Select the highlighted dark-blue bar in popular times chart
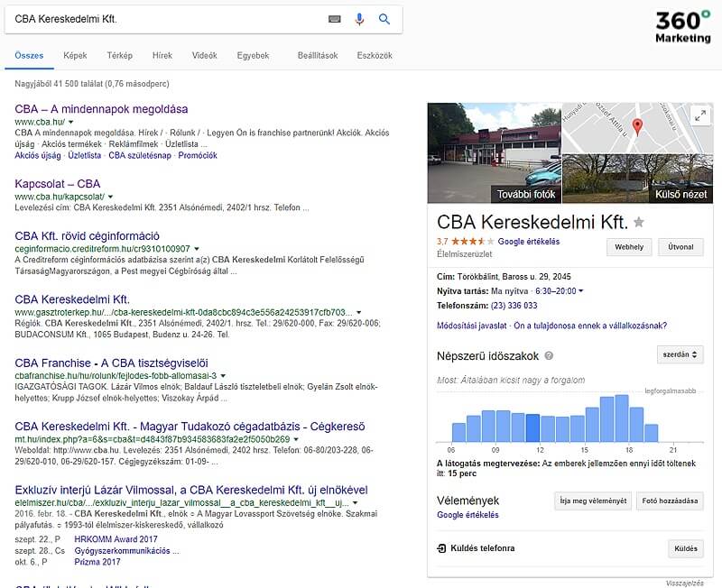This screenshot has height=588, width=722. 532,427
